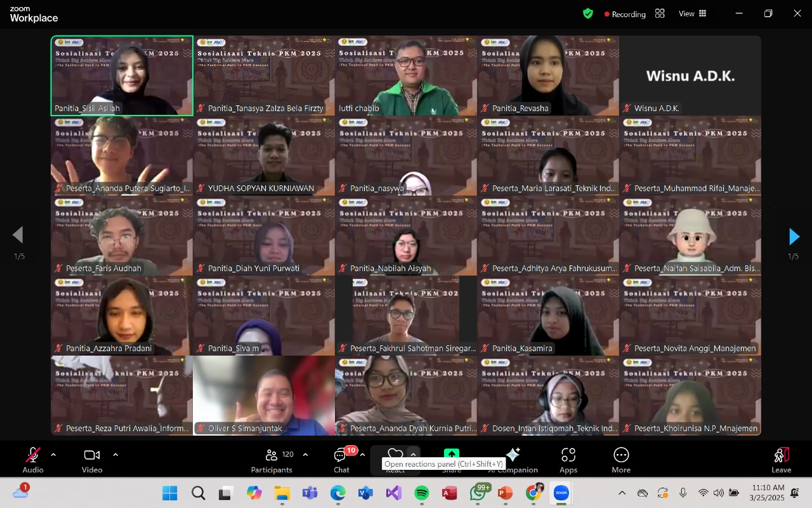The height and width of the screenshot is (508, 812).
Task: Unmute microphone using the Audio button
Action: [33, 460]
